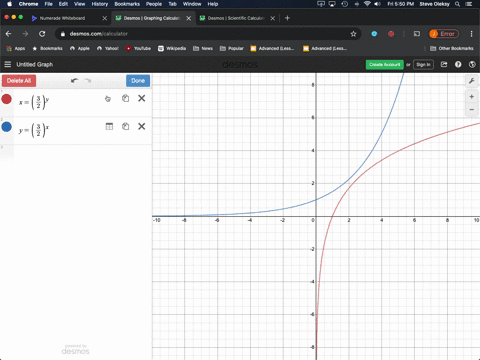Go back in Chrome

[x=9, y=34]
